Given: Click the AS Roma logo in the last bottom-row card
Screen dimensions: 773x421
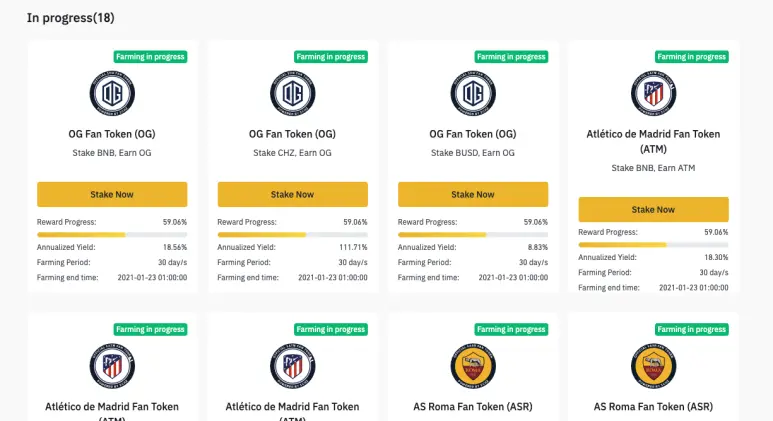Looking at the screenshot, I should coord(653,366).
